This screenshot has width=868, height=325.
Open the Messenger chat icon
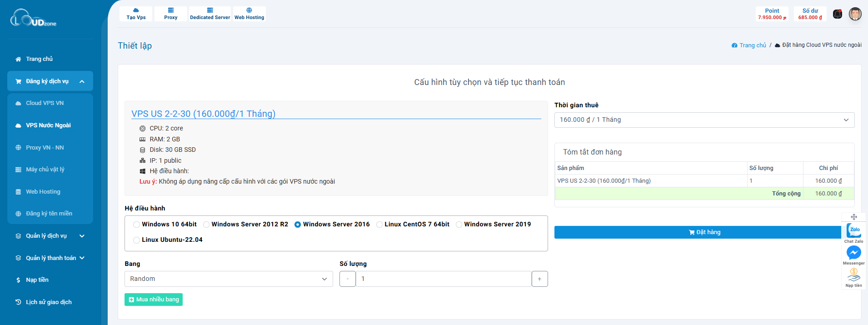pyautogui.click(x=854, y=253)
